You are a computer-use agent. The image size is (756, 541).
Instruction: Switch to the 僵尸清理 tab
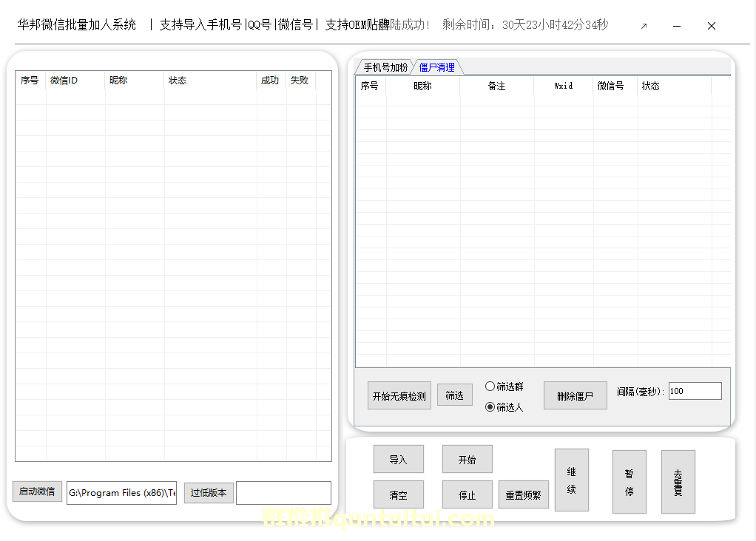[437, 67]
